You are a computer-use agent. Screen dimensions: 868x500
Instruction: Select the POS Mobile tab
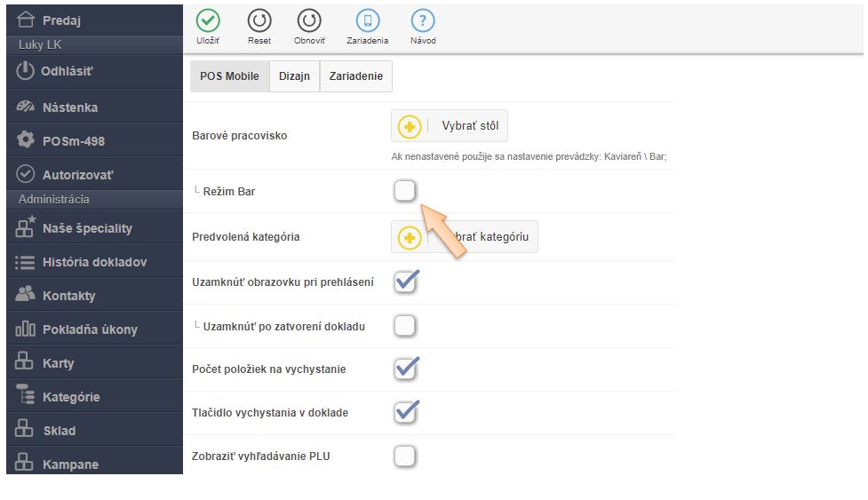[229, 76]
